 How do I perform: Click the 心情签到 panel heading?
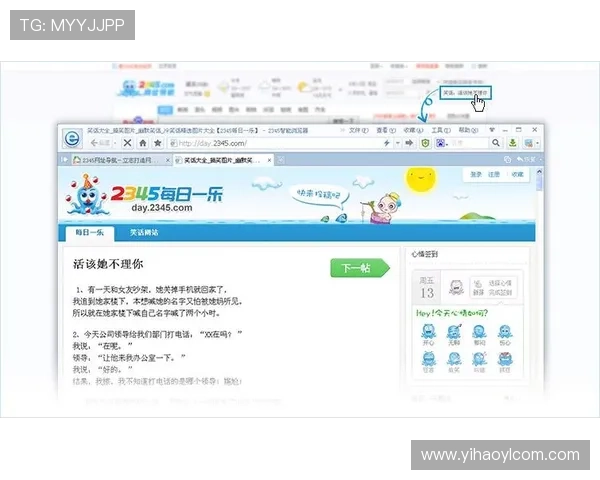(x=424, y=254)
